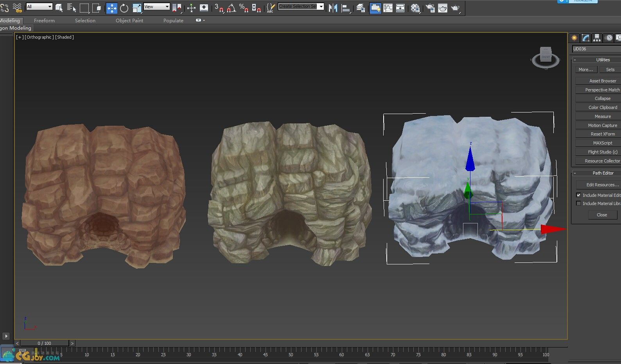This screenshot has height=364, width=621.
Task: Check Include Material Library checkbox
Action: click(578, 203)
